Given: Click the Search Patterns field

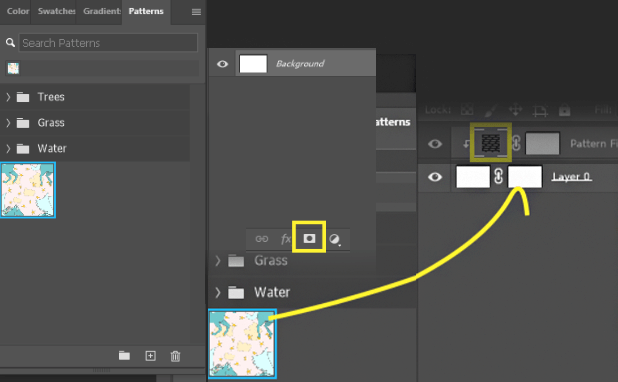Looking at the screenshot, I should pyautogui.click(x=108, y=43).
